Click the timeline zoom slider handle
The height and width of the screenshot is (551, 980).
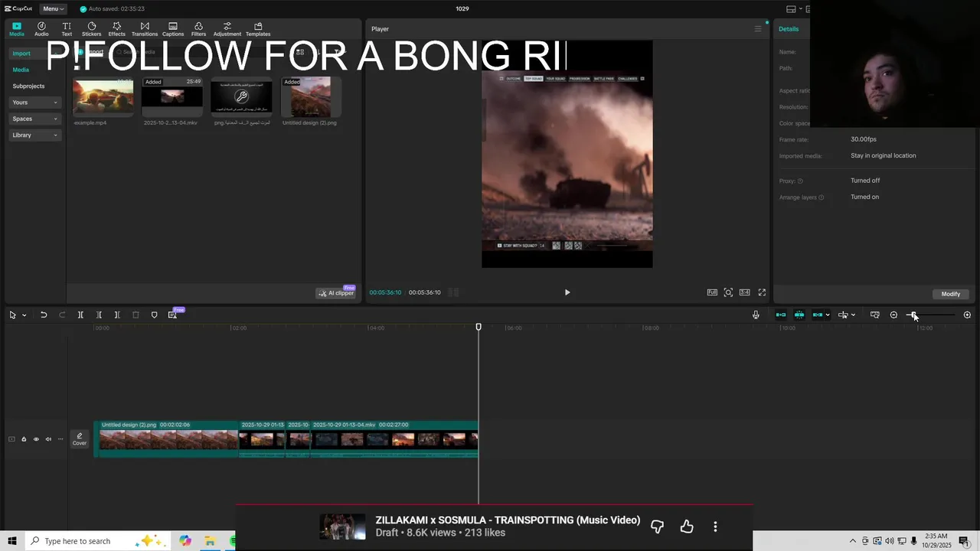(x=913, y=315)
